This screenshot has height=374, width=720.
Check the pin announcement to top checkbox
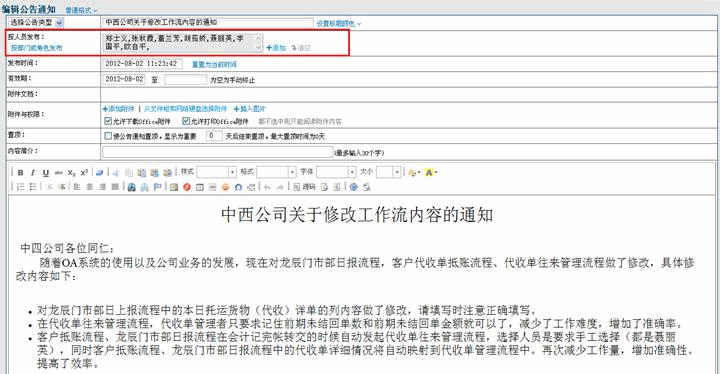pos(108,136)
